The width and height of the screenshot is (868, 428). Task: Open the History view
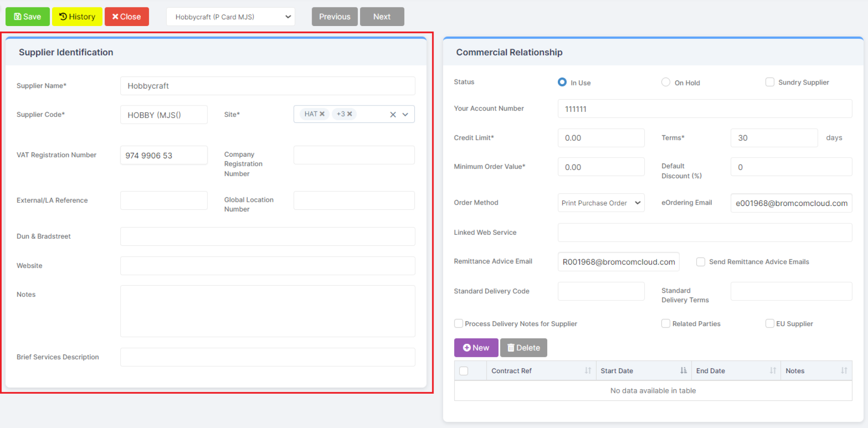77,17
